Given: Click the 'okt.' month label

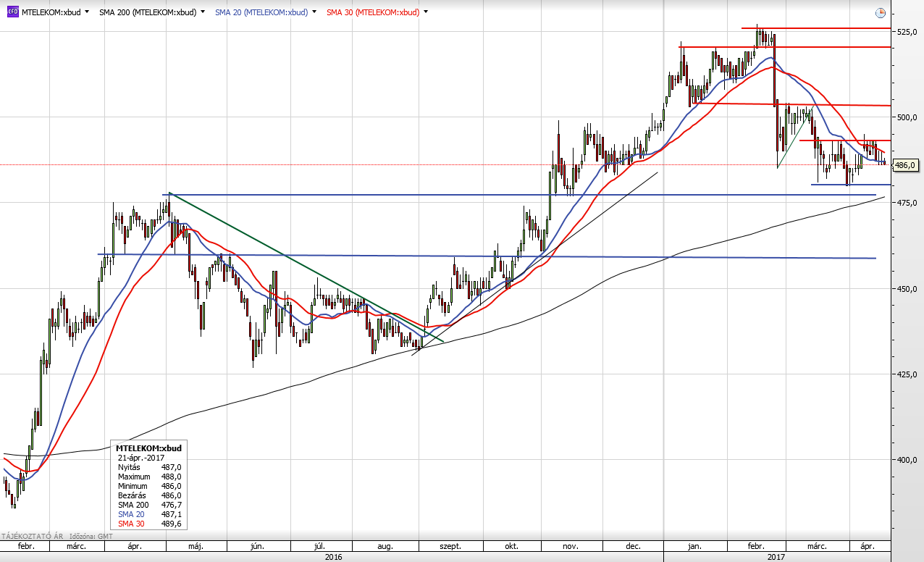Looking at the screenshot, I should click(513, 546).
